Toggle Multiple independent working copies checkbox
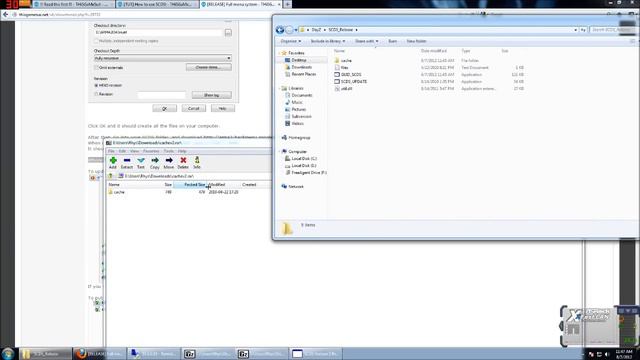The image size is (640, 360). 96,41
